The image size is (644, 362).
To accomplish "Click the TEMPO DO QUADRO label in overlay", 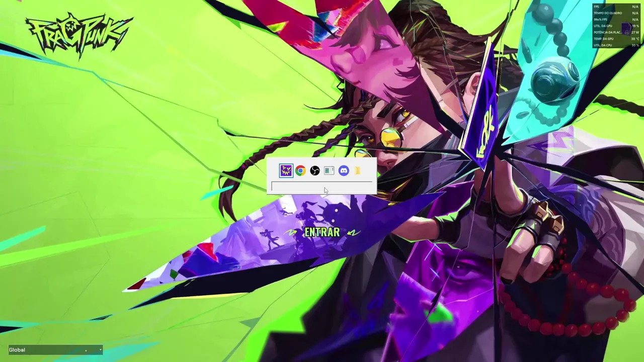I will pos(608,13).
